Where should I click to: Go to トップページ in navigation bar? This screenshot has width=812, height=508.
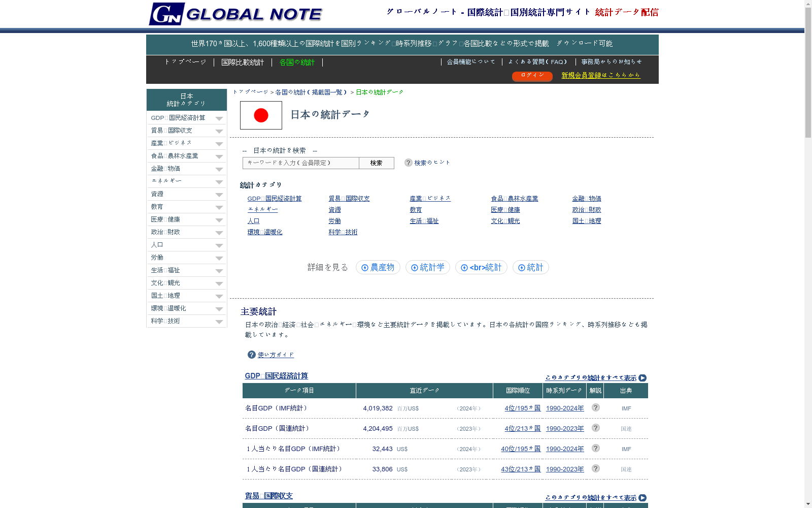[x=185, y=62]
